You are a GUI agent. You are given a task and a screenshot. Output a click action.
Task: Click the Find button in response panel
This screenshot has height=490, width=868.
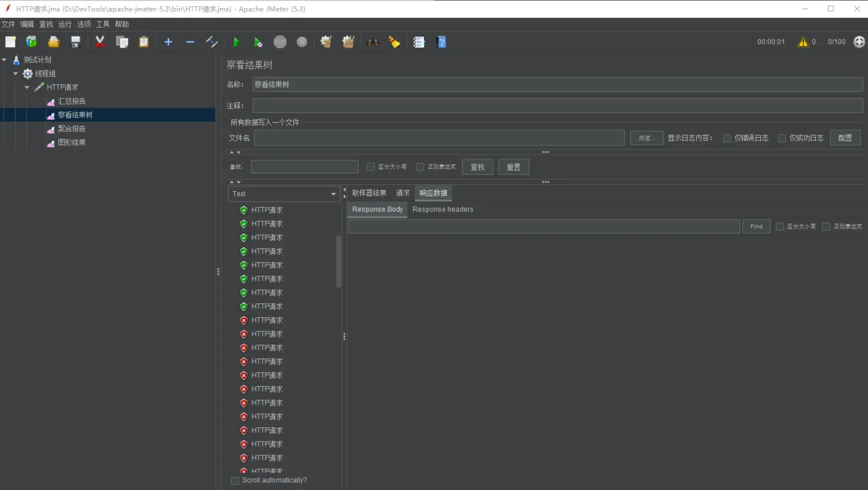[756, 226]
